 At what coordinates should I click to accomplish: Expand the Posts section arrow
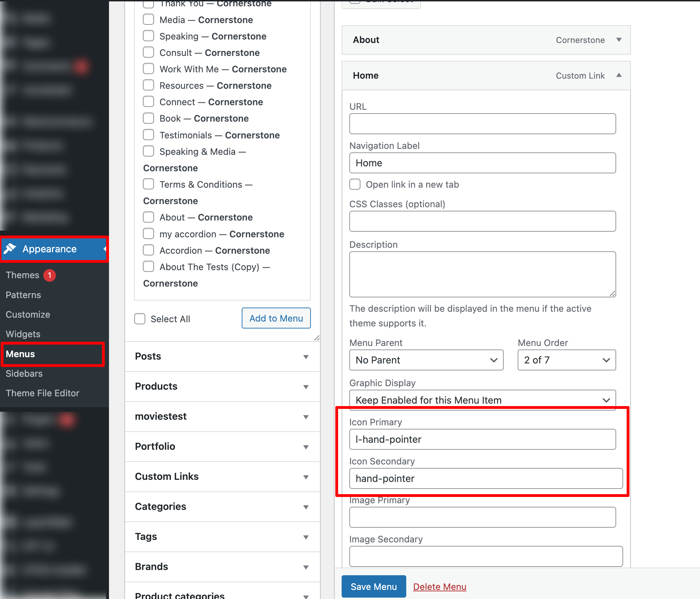click(306, 357)
